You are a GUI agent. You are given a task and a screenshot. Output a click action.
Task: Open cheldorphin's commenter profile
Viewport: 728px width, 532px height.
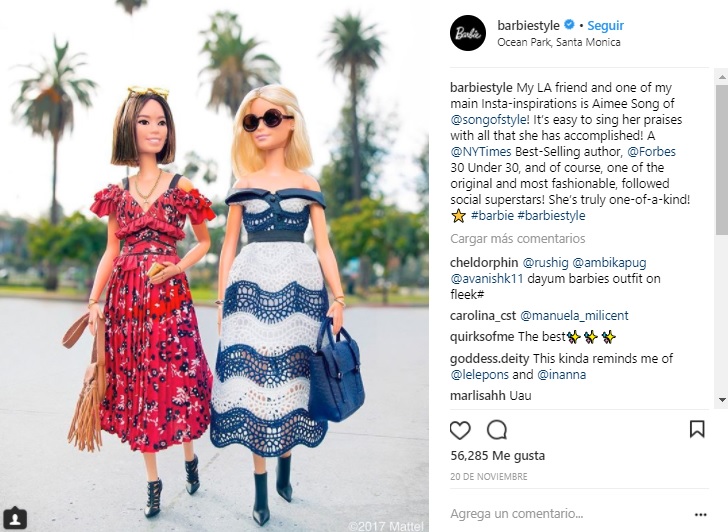coord(484,263)
